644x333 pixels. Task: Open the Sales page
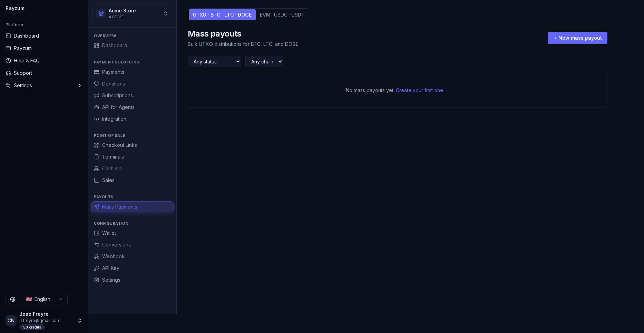tap(132, 180)
